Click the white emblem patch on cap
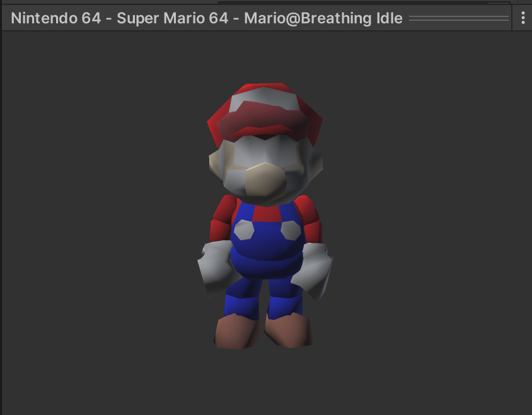Image resolution: width=532 pixels, height=415 pixels. point(261,96)
